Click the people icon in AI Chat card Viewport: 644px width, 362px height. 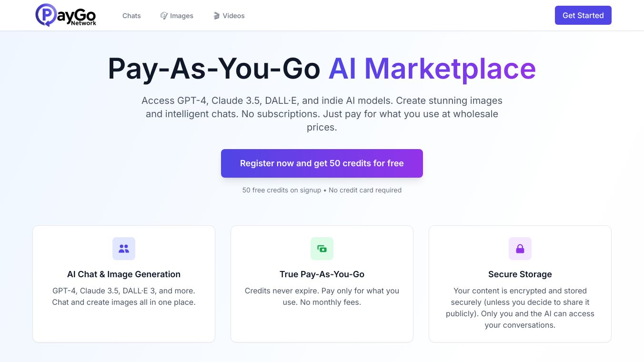[x=124, y=249]
